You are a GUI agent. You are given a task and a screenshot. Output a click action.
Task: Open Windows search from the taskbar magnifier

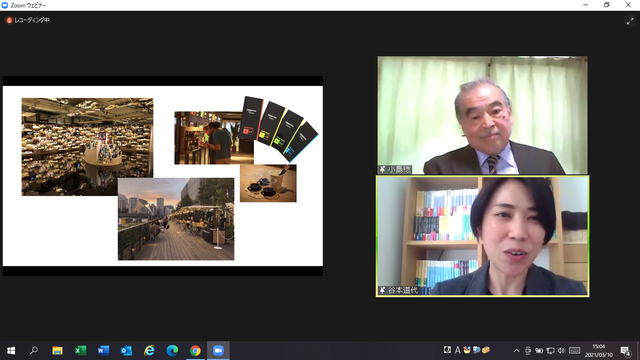pyautogui.click(x=34, y=351)
